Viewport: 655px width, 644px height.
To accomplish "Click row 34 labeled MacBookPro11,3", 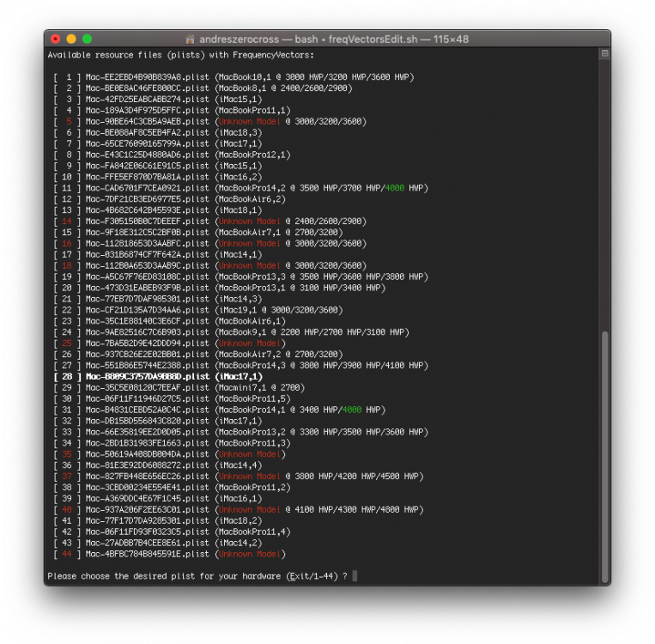I will click(172, 443).
